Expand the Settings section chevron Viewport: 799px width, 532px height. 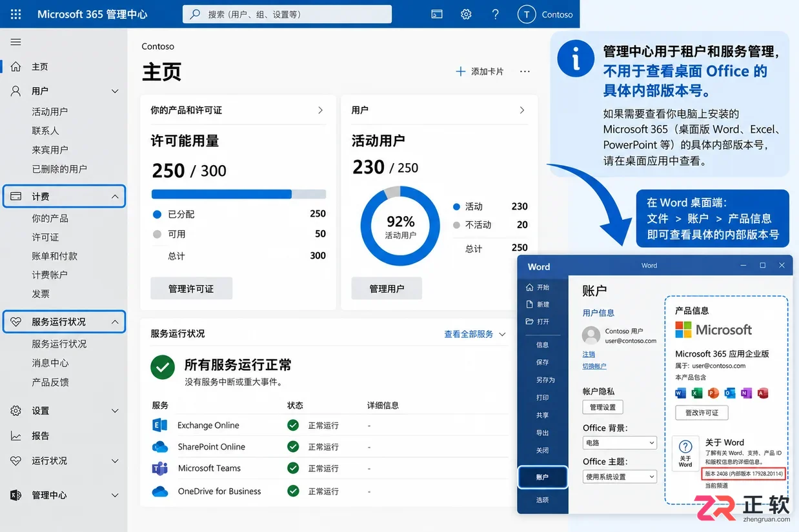(115, 411)
